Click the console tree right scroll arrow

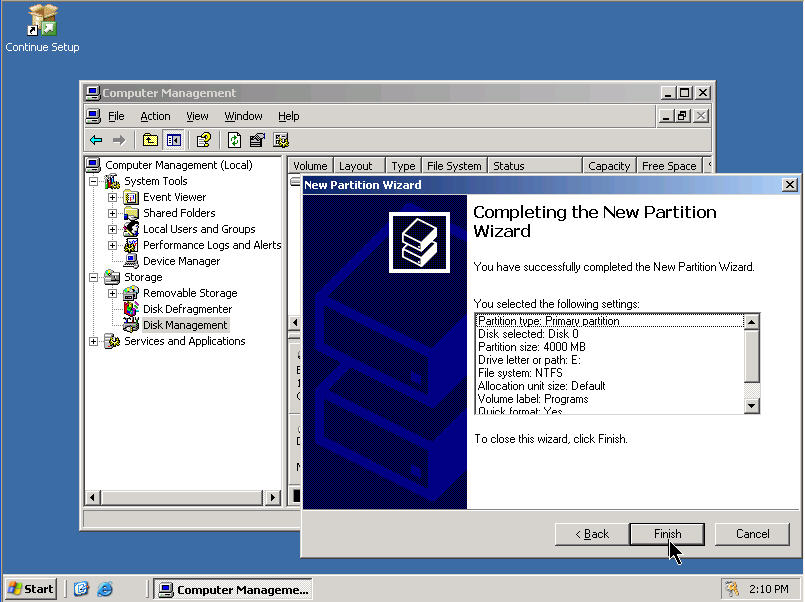click(x=273, y=497)
